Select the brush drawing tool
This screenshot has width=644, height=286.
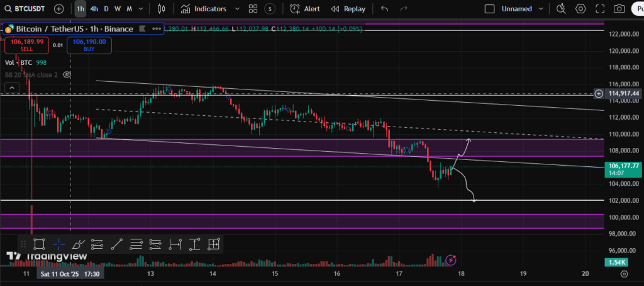click(78, 244)
